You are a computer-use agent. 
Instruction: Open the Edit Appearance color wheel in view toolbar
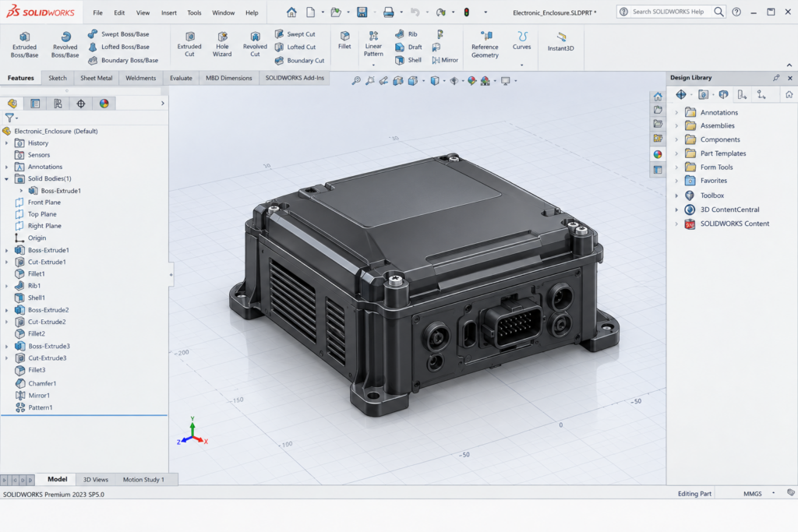(471, 81)
